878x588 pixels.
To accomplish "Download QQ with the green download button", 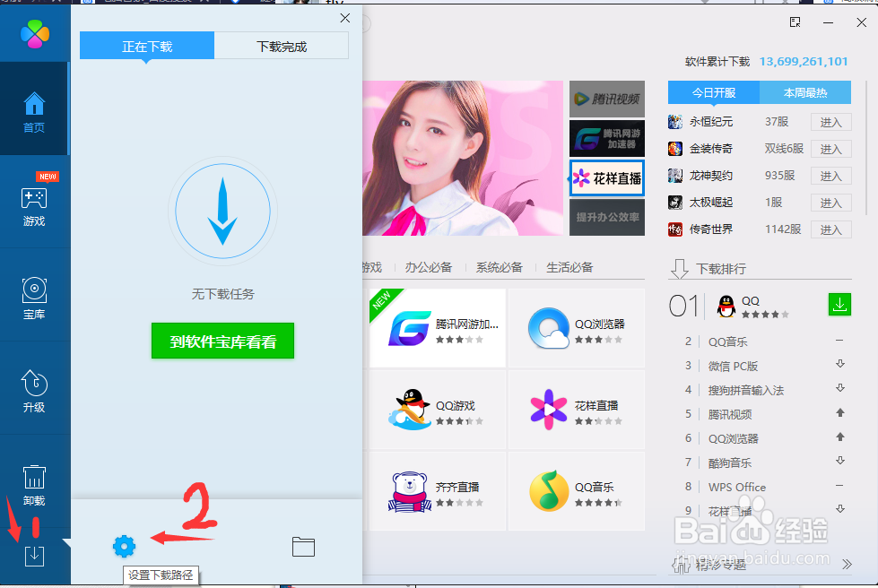I will (839, 305).
